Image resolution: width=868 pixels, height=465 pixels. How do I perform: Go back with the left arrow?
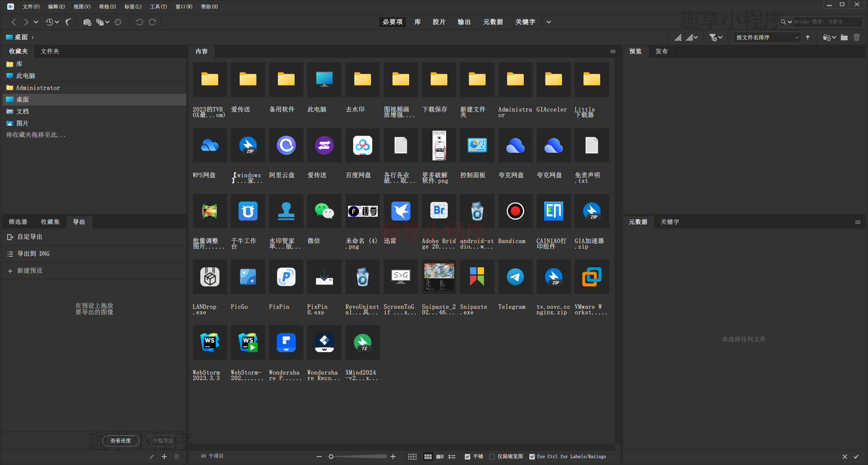[x=14, y=22]
